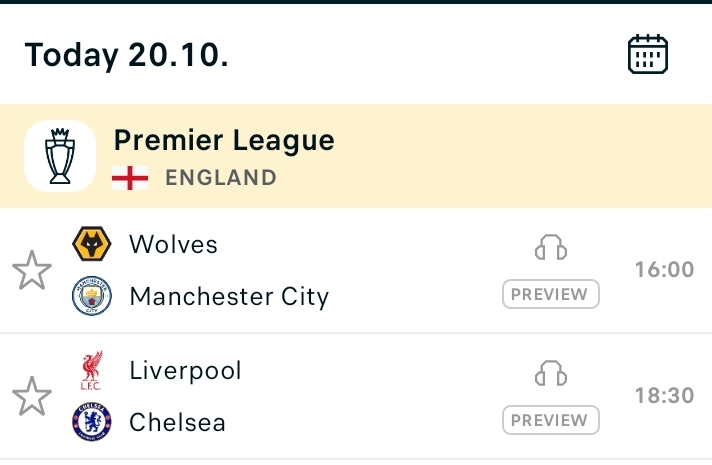Select the ENGLAND country label
The width and height of the screenshot is (712, 465).
coord(221,178)
